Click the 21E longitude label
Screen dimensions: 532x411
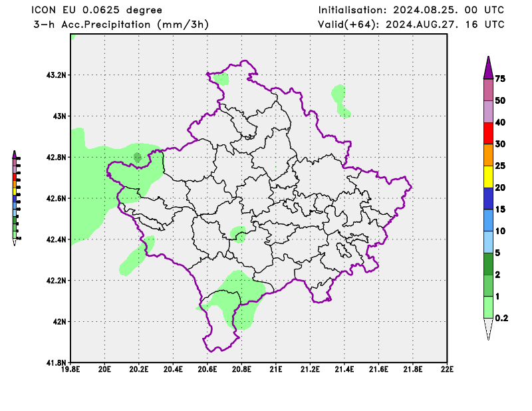[x=276, y=369]
